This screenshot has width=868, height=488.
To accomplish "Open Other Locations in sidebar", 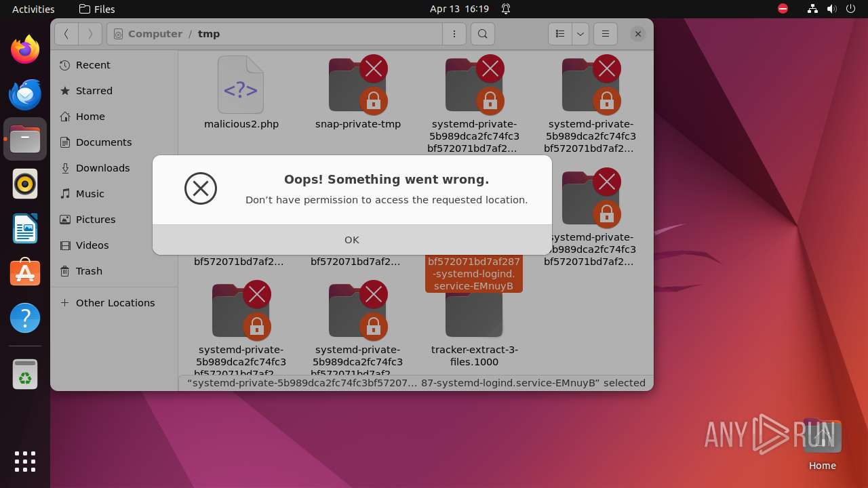I will (114, 303).
